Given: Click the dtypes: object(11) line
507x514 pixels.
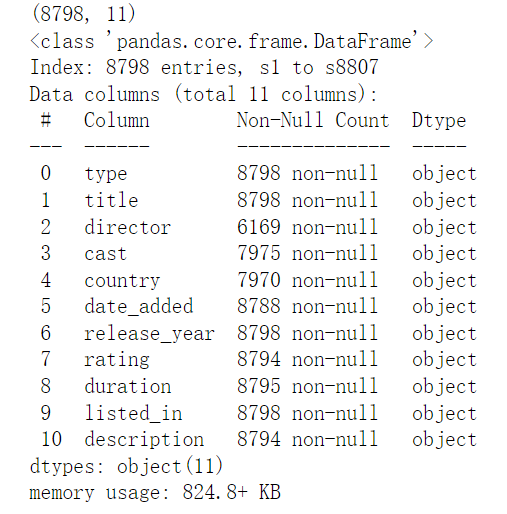Looking at the screenshot, I should [126, 466].
